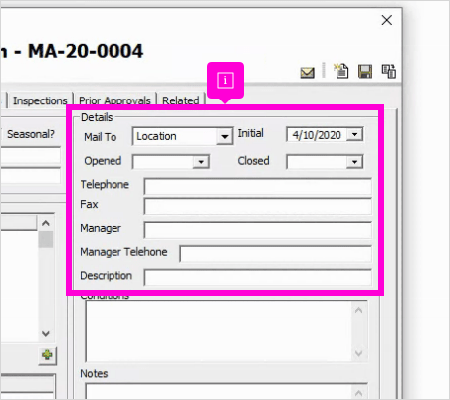Click the copy record icon
Image resolution: width=450 pixels, height=400 pixels.
click(389, 71)
